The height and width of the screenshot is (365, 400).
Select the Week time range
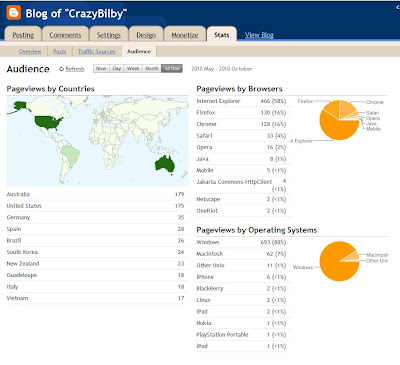coord(133,68)
